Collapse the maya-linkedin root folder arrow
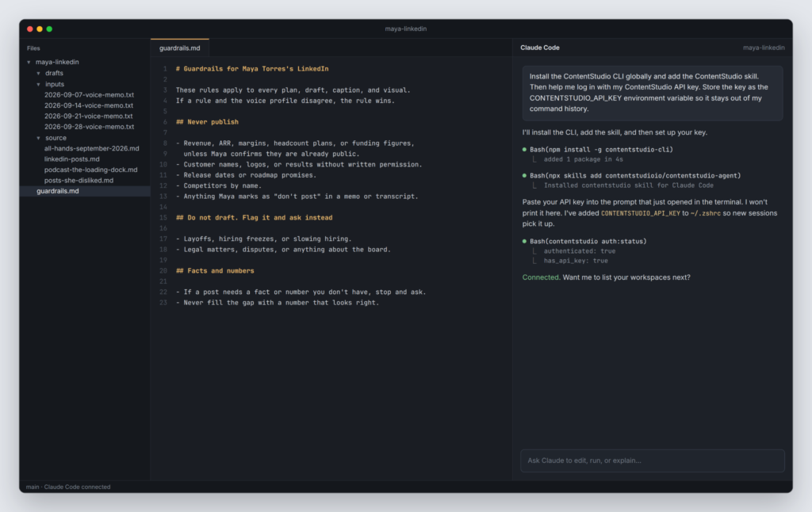 [x=29, y=62]
